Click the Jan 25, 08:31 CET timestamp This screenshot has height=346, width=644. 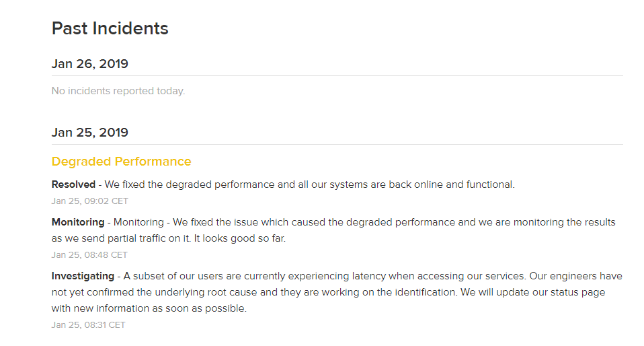click(x=88, y=325)
